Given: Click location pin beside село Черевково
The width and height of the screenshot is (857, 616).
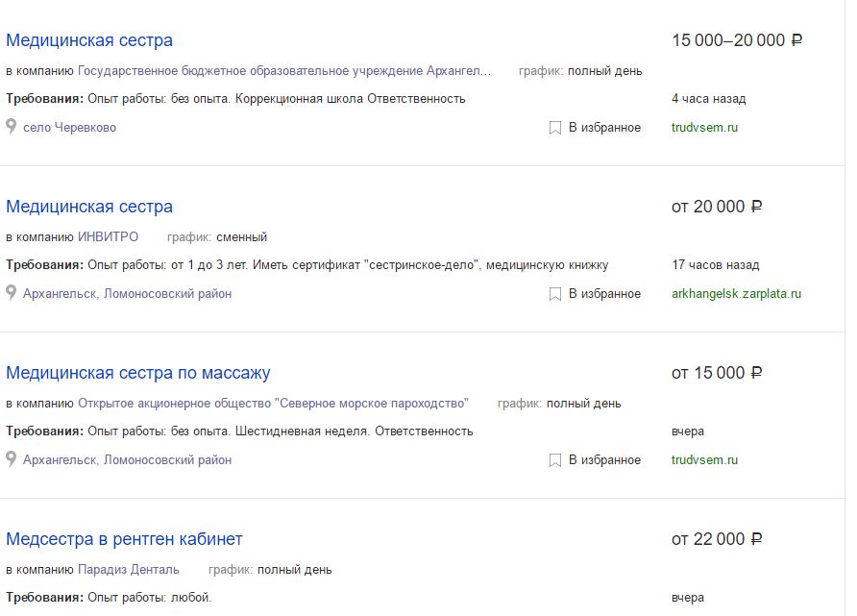Looking at the screenshot, I should pos(11,126).
